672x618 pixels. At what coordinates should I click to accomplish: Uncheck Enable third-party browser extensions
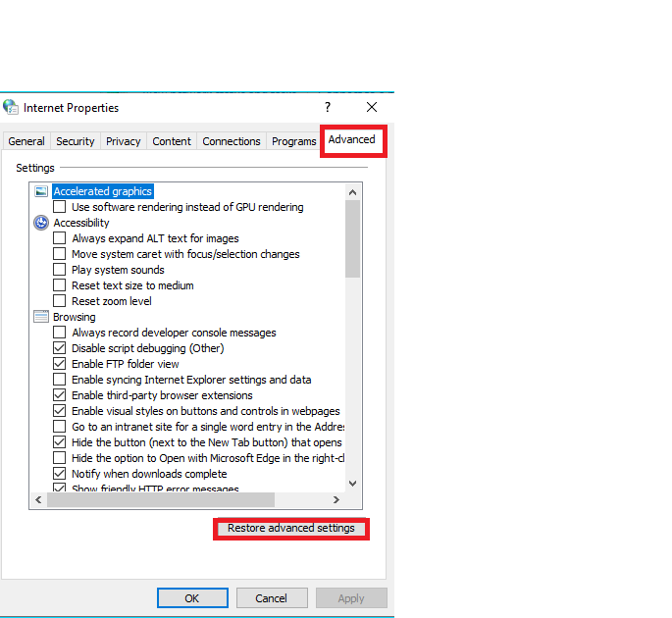59,395
